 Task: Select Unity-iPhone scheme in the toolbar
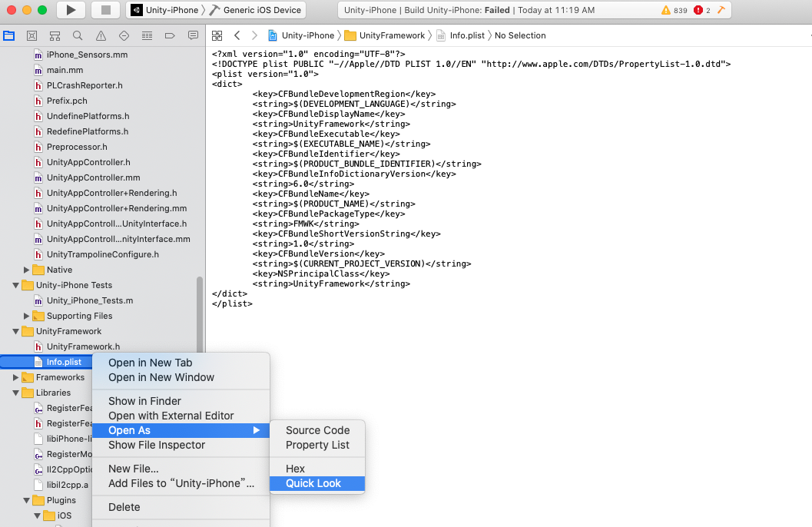tap(164, 10)
